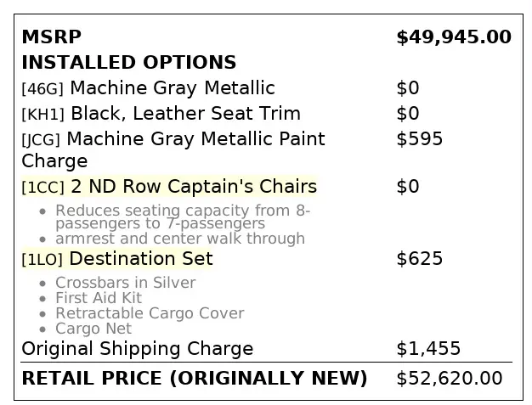The height and width of the screenshot is (405, 532).
Task: Select the [1LO] option code
Action: point(42,259)
